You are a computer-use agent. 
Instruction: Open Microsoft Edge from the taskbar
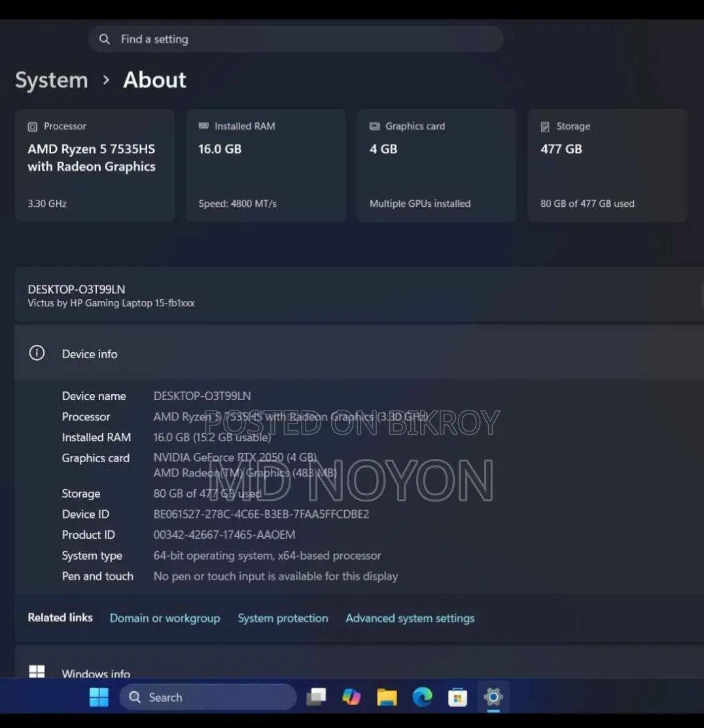[422, 697]
